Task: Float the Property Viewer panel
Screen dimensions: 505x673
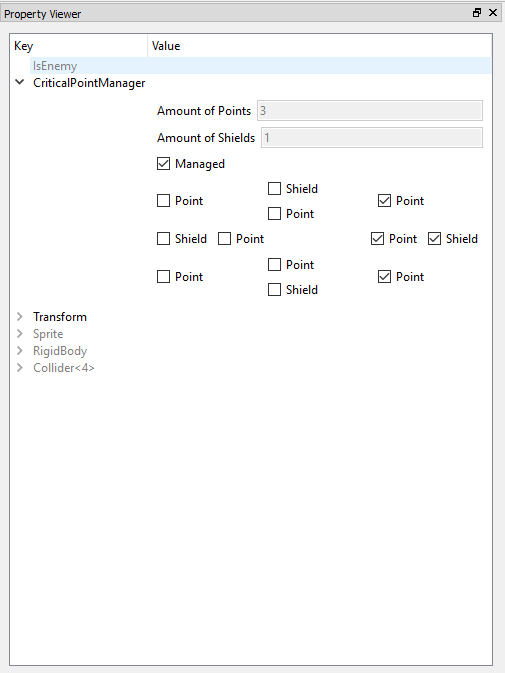Action: coord(477,12)
